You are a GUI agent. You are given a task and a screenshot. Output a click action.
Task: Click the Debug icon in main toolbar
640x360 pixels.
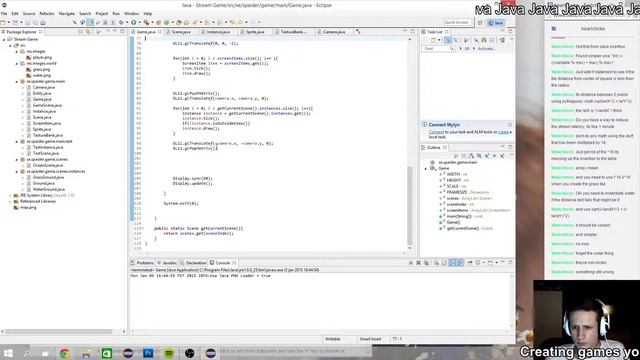121,22
